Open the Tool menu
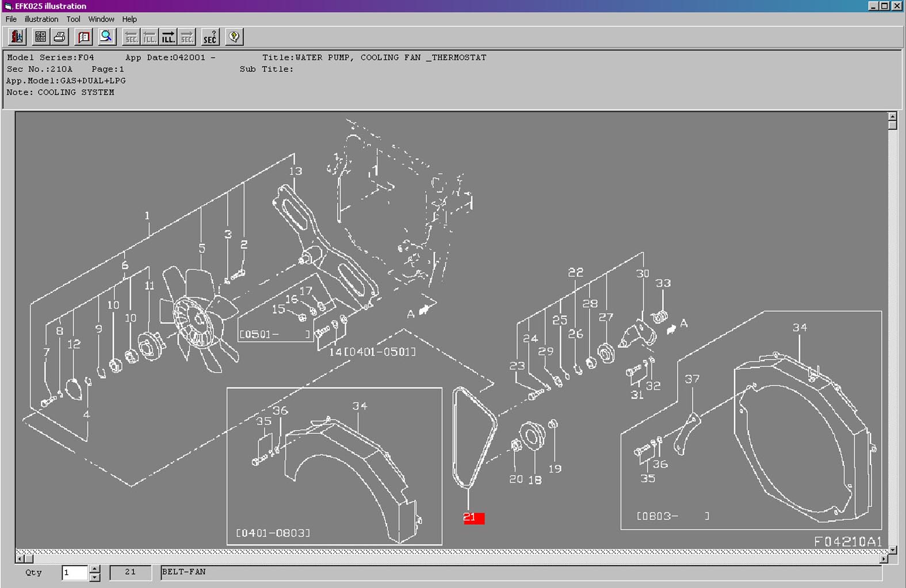The image size is (906, 588). point(73,19)
